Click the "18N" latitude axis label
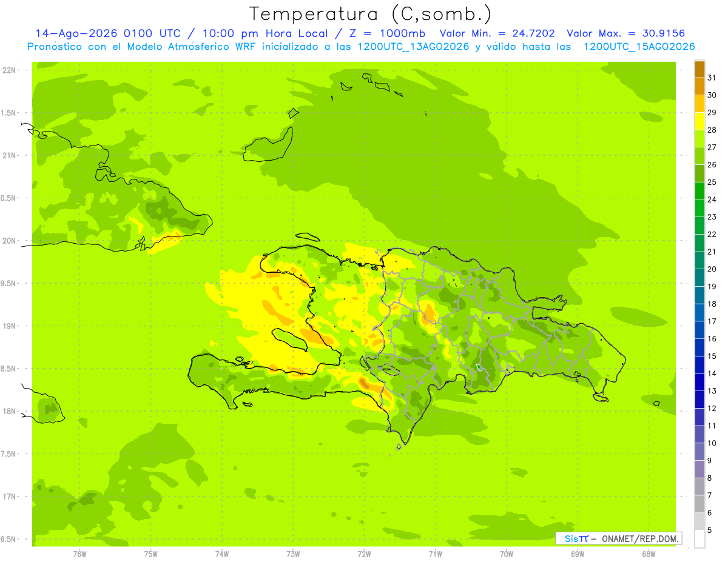Viewport: 728px width, 562px height. (x=9, y=411)
